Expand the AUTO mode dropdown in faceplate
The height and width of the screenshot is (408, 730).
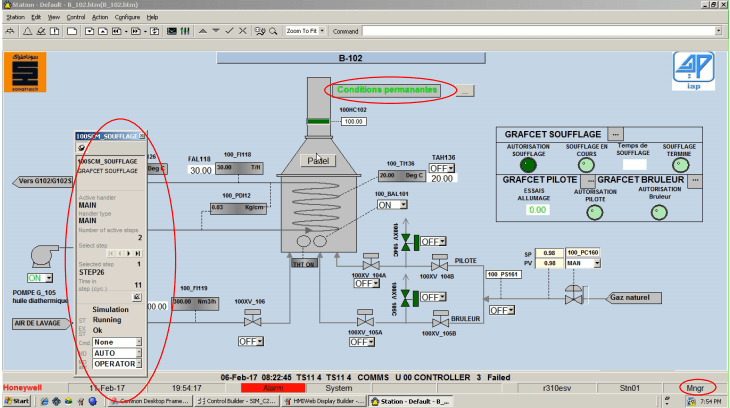[x=138, y=353]
